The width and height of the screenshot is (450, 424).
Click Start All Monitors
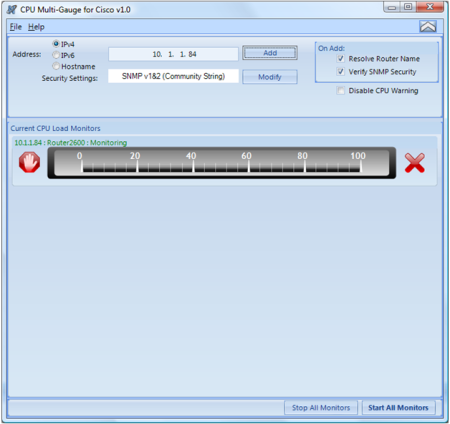coord(398,408)
